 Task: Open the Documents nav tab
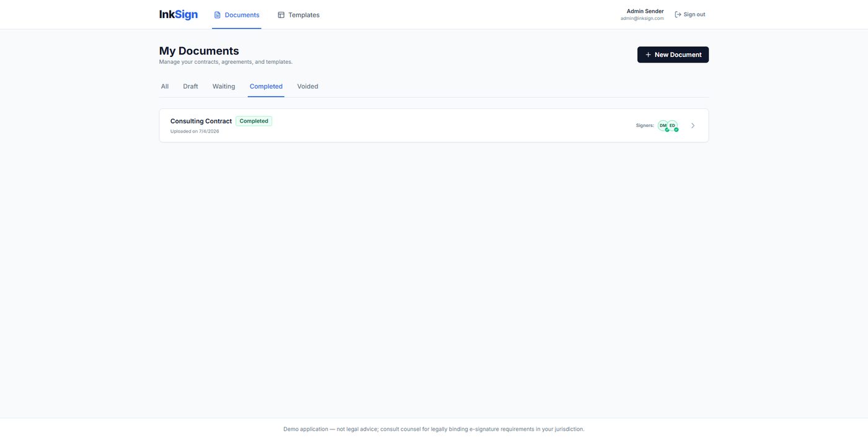coord(236,15)
